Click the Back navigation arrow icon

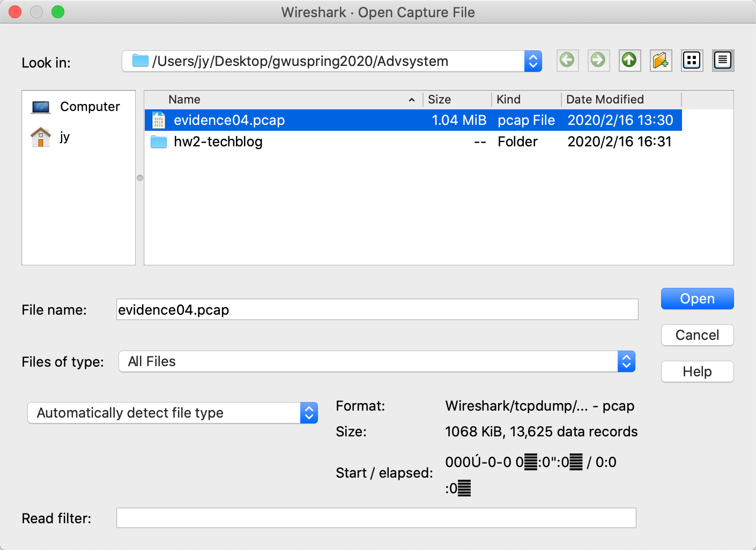tap(567, 60)
